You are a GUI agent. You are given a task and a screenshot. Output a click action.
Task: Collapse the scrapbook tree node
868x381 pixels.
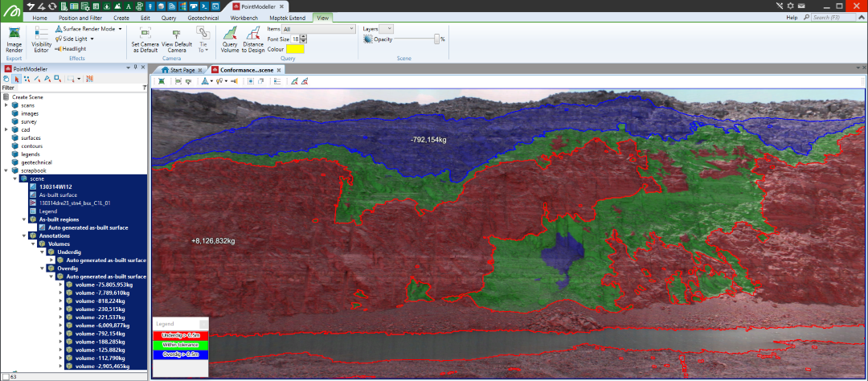point(6,170)
